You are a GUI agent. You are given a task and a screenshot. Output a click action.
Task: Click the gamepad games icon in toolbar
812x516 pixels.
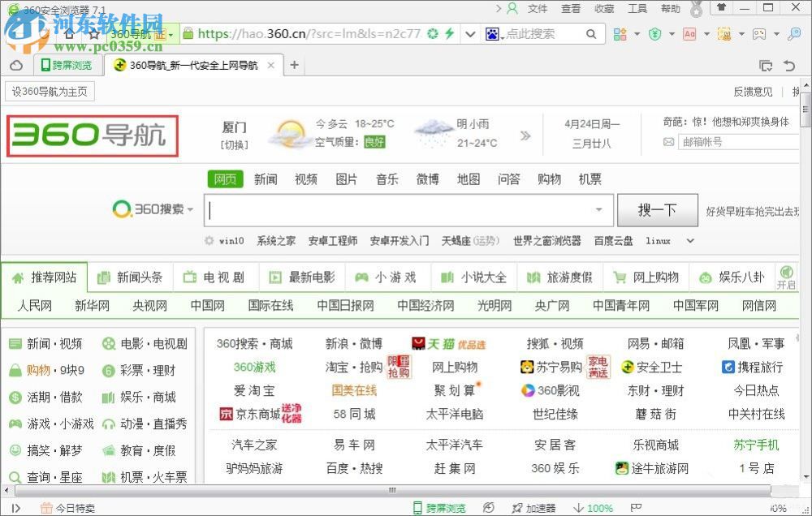click(x=758, y=33)
